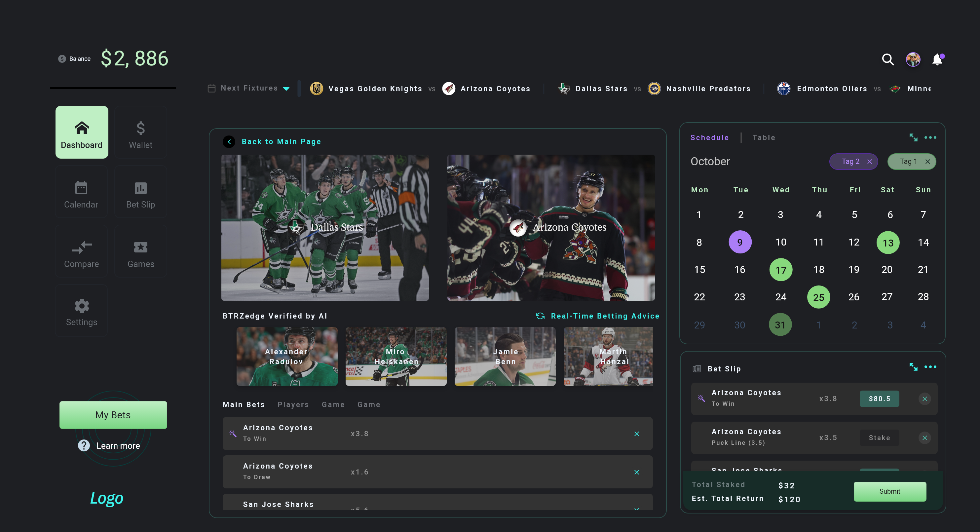
Task: Open Settings gear tile
Action: 81,311
